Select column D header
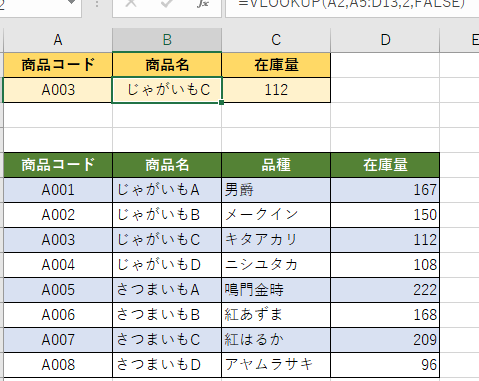The image size is (479, 381). pos(385,40)
